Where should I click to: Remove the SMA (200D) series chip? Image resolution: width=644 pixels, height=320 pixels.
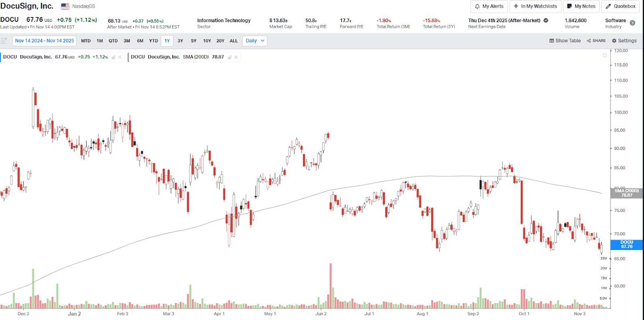236,57
